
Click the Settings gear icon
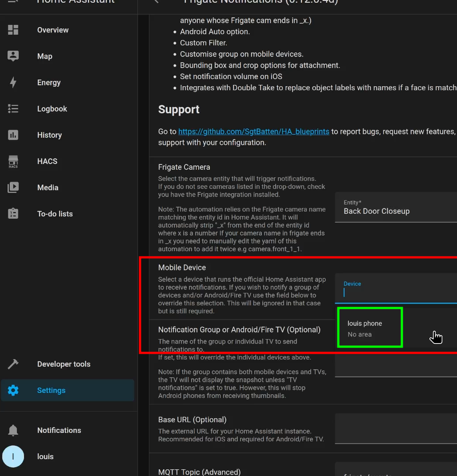pos(13,390)
